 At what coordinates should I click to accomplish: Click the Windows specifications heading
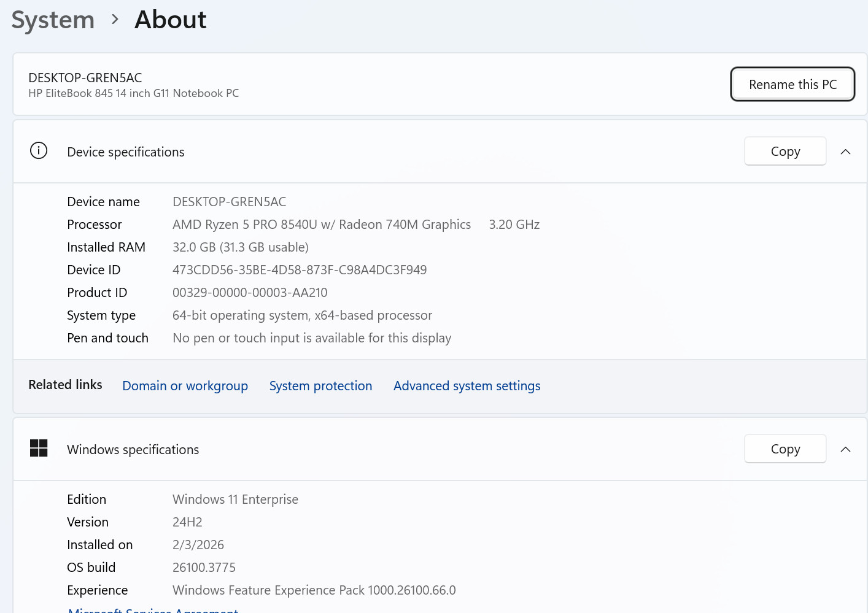click(133, 450)
